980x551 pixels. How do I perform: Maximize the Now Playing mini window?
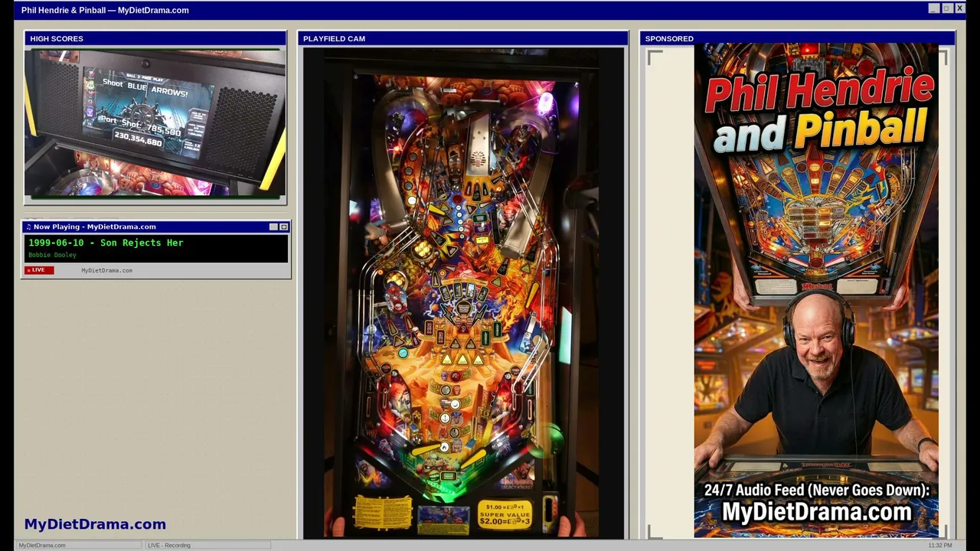[x=284, y=227]
